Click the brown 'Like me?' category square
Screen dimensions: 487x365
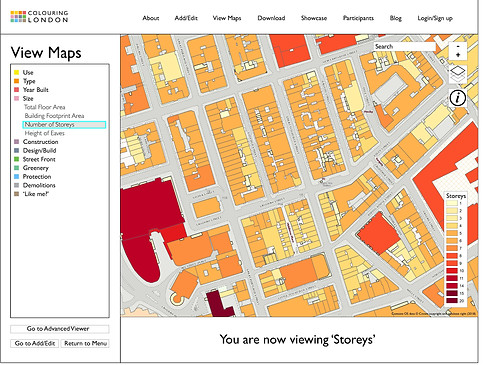16,194
